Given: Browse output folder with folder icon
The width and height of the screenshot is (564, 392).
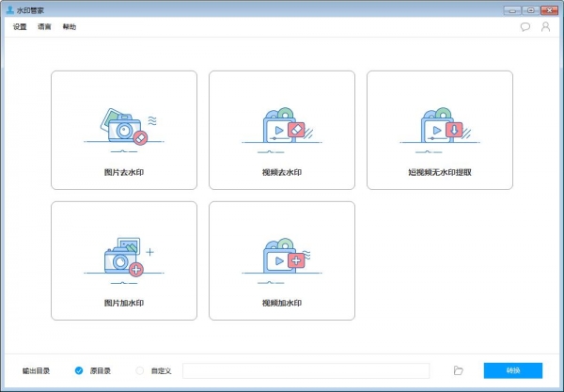Looking at the screenshot, I should 459,370.
